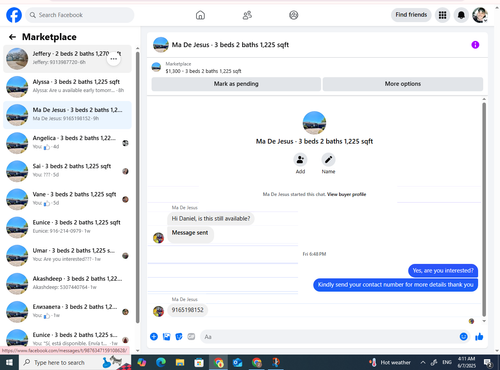Viewport: 500px width, 370px height.
Task: Open the Jeffery 2 beds 2 baths conversation
Action: tap(67, 59)
